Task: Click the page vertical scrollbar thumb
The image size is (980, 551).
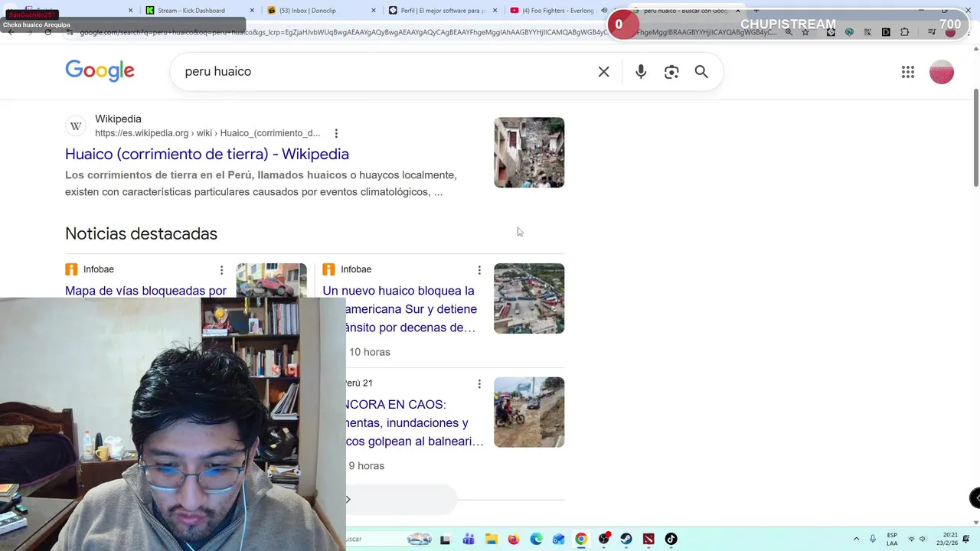Action: pos(975,138)
